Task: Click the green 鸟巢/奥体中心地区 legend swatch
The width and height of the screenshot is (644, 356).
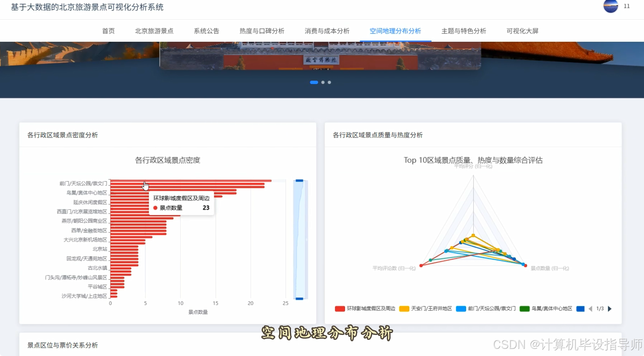Action: click(524, 309)
